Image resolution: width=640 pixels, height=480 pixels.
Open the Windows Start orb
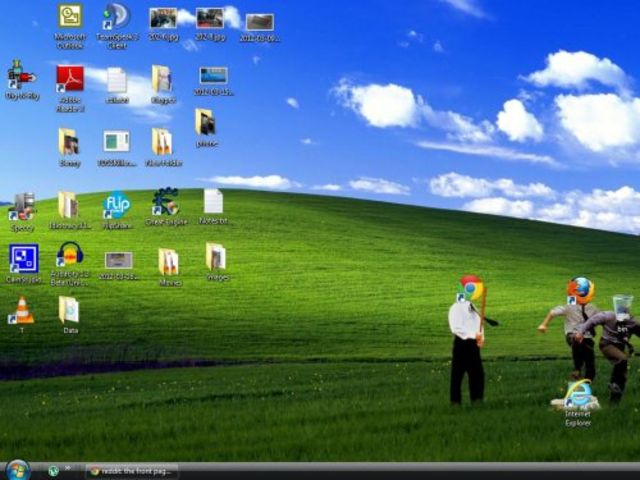(18, 470)
